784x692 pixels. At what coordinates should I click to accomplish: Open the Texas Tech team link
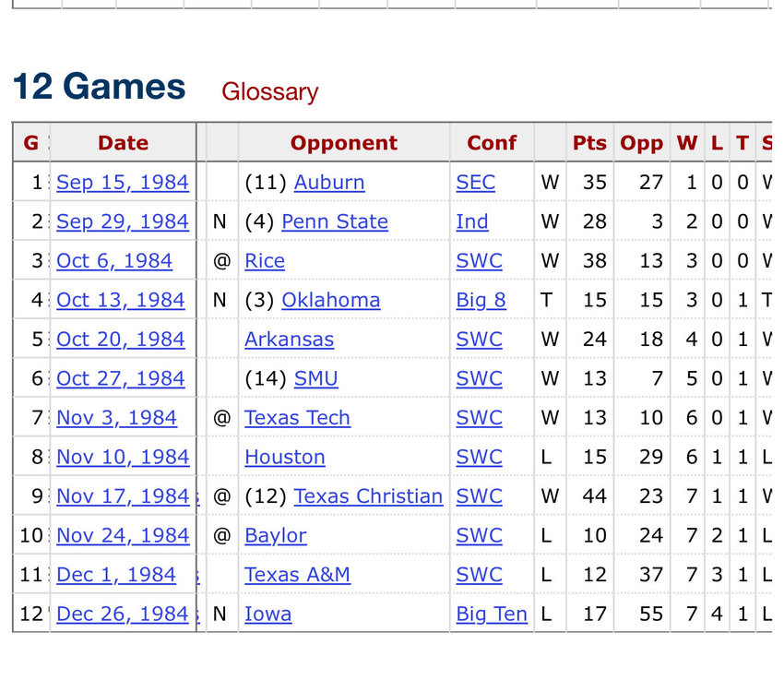297,418
